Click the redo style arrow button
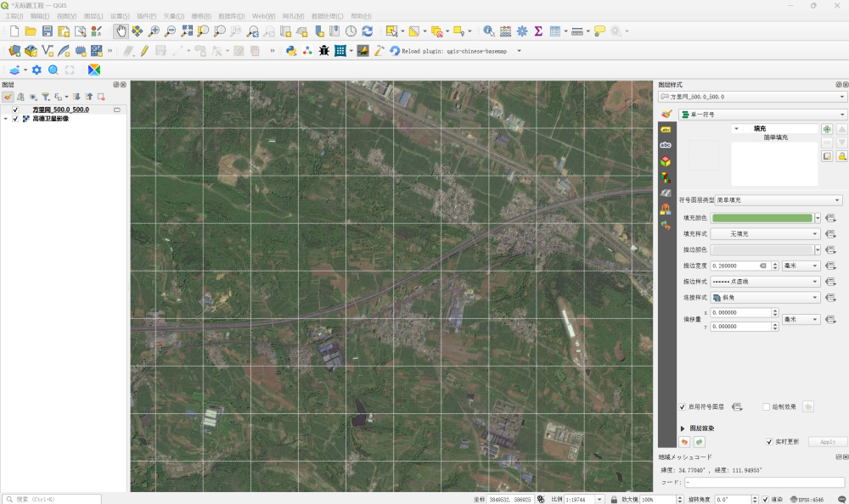The height and width of the screenshot is (504, 849). (699, 442)
